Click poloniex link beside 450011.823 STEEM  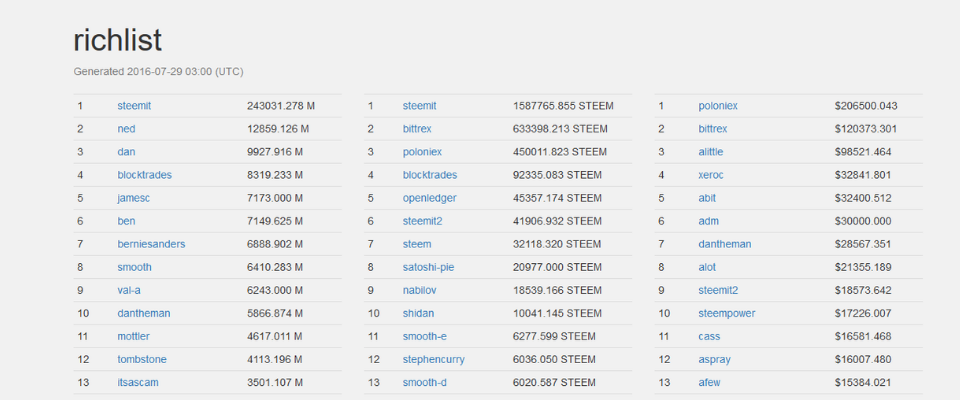pos(422,152)
